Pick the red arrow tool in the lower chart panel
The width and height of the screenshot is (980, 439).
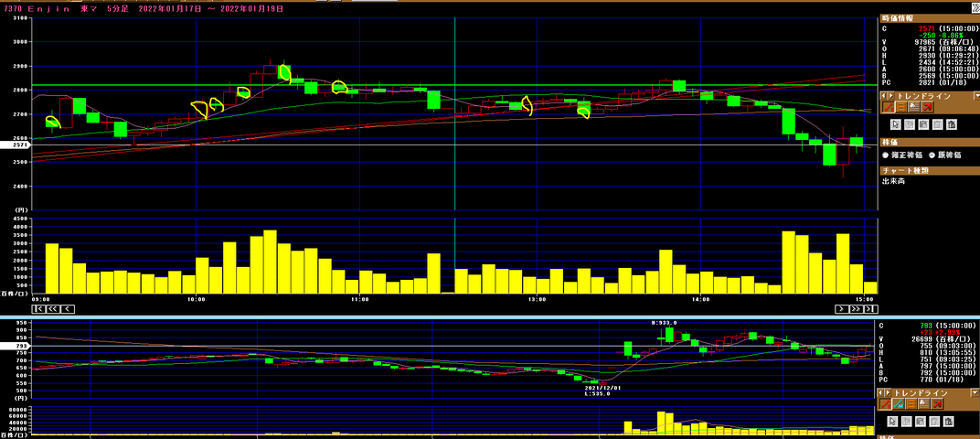(x=938, y=404)
